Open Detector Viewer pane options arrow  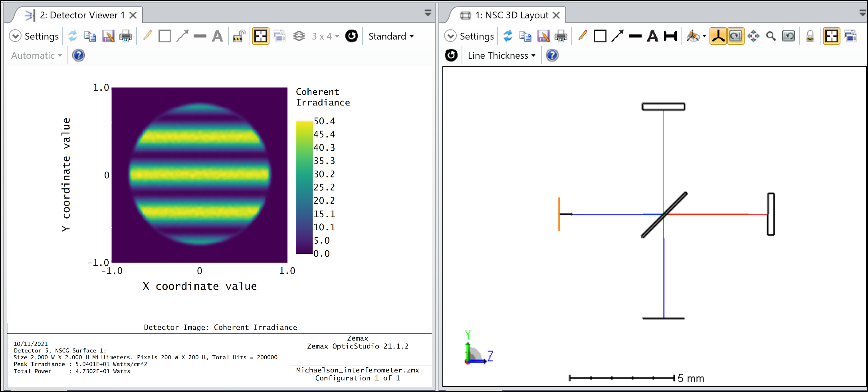tap(428, 13)
